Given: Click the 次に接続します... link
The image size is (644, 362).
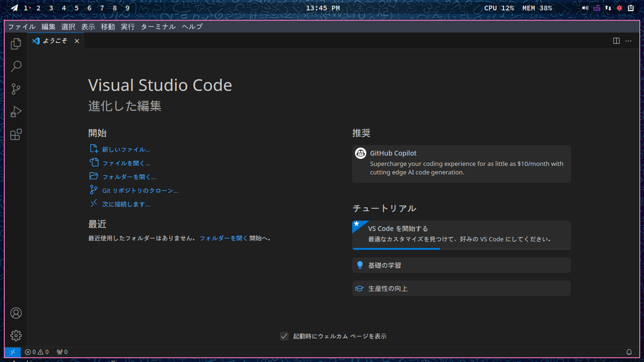Looking at the screenshot, I should (x=126, y=204).
